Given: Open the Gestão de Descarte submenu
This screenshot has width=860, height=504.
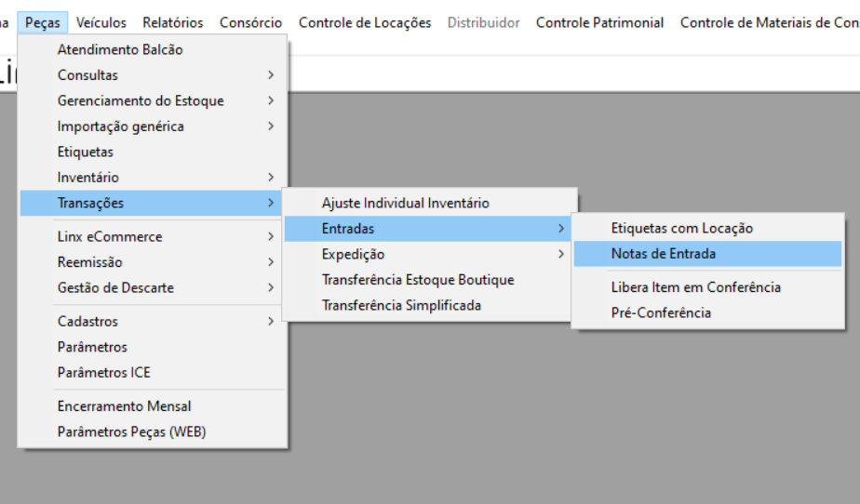Looking at the screenshot, I should [x=115, y=288].
